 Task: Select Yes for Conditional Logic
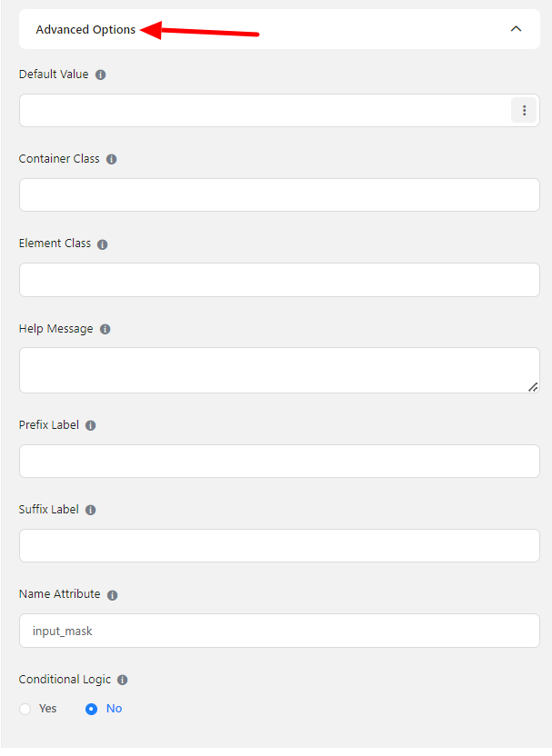(x=25, y=709)
